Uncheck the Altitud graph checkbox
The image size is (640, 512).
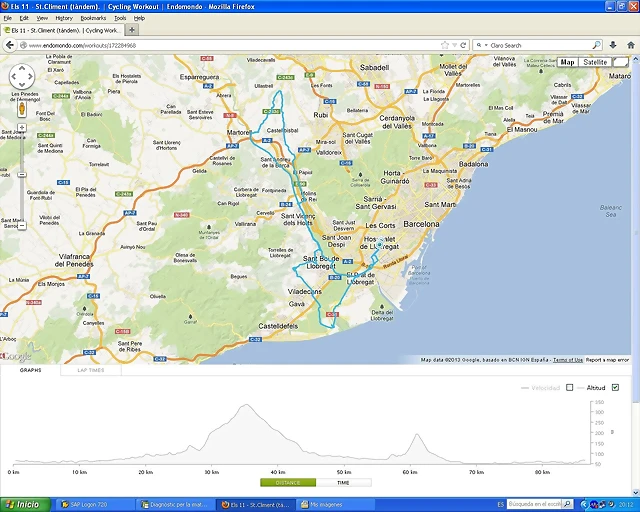(616, 387)
